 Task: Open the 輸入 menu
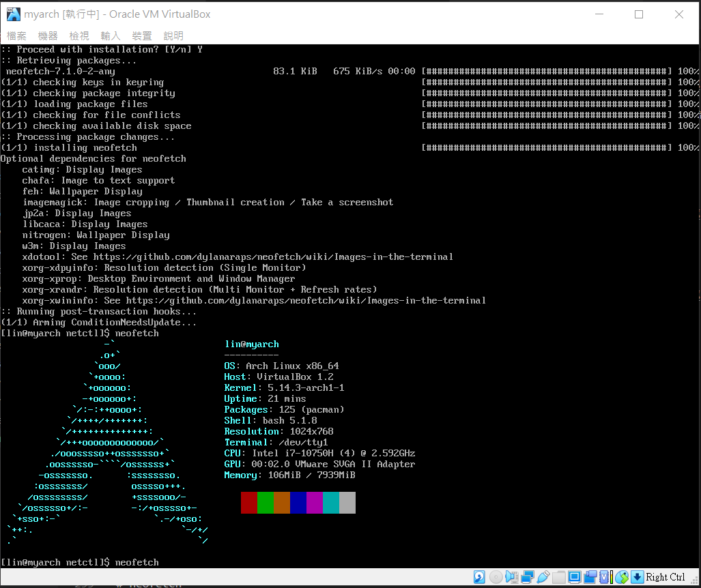point(111,35)
